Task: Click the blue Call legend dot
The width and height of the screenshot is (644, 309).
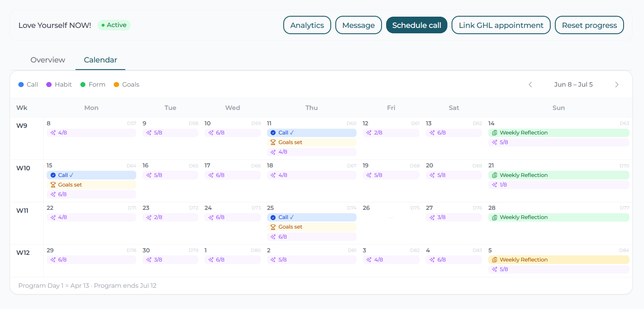Action: pos(21,85)
